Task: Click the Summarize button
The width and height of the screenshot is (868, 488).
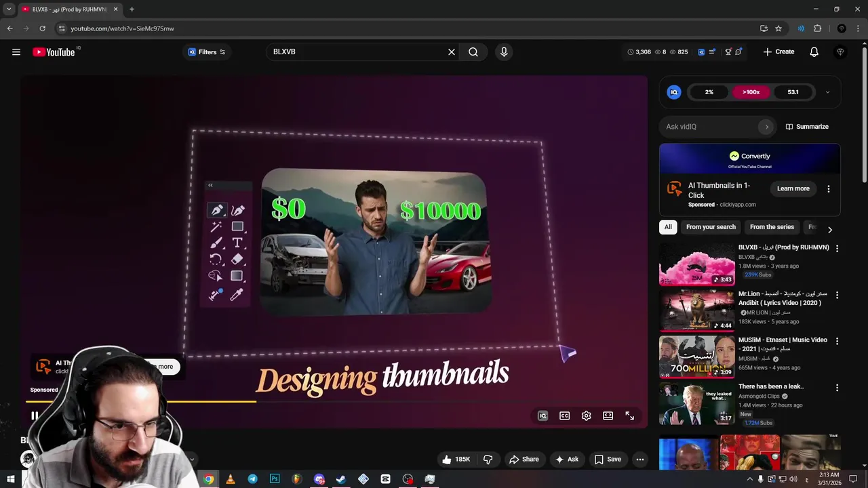Action: pyautogui.click(x=807, y=127)
